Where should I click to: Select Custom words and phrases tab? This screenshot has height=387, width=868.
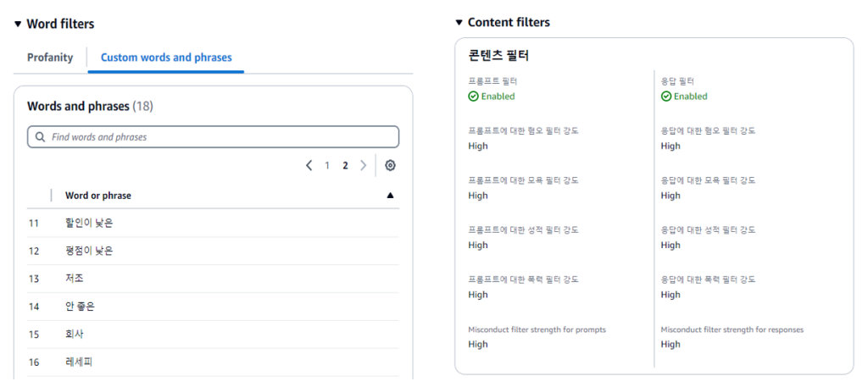point(166,58)
